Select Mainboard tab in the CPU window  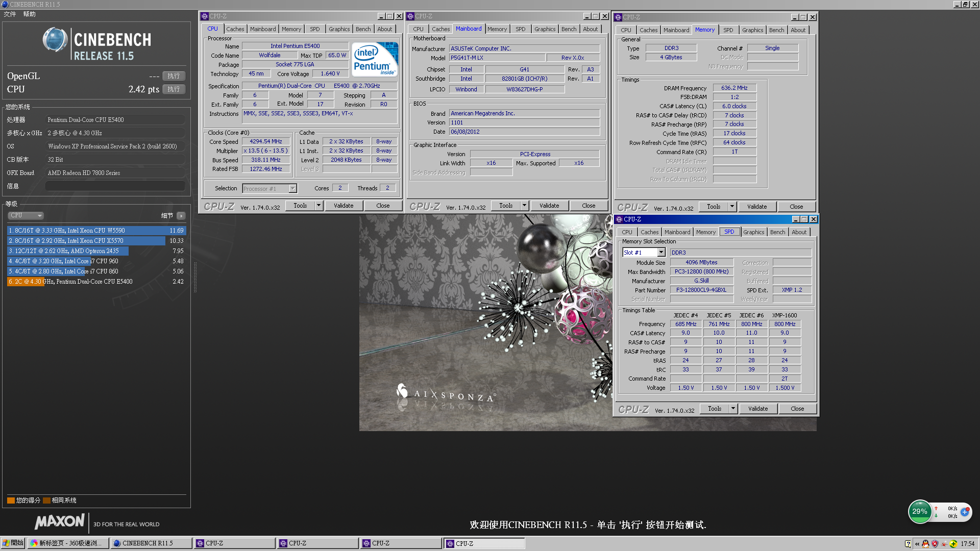pos(263,29)
